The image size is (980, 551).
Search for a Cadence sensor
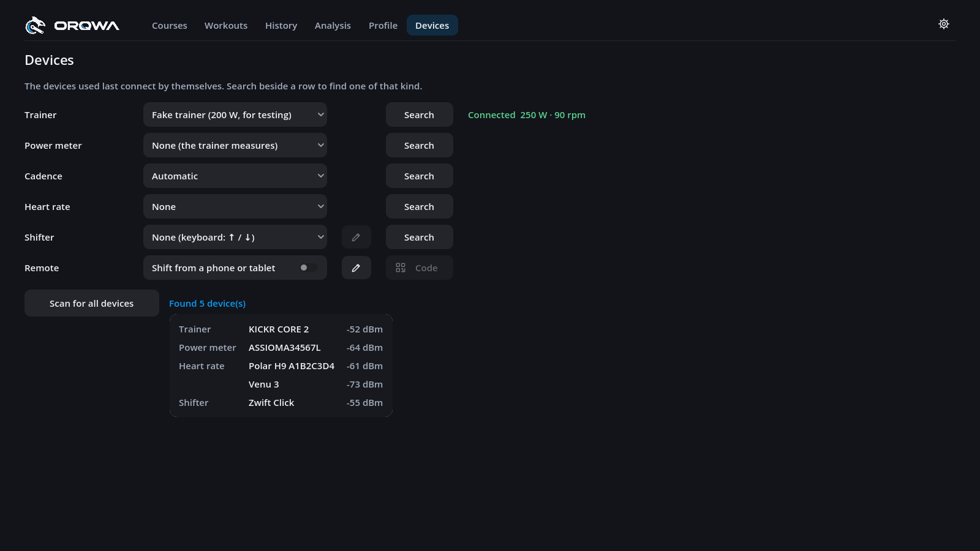(420, 176)
